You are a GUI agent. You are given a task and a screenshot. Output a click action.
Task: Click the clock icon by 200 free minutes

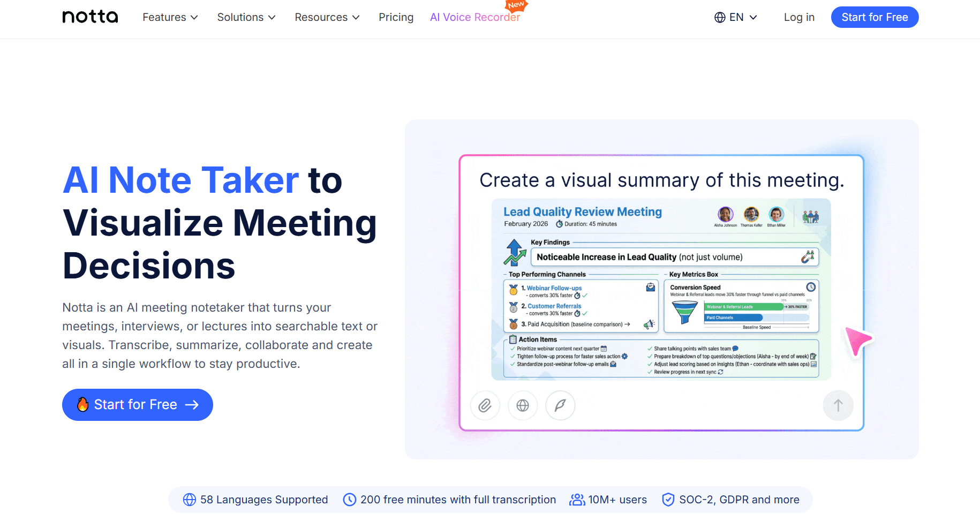350,500
